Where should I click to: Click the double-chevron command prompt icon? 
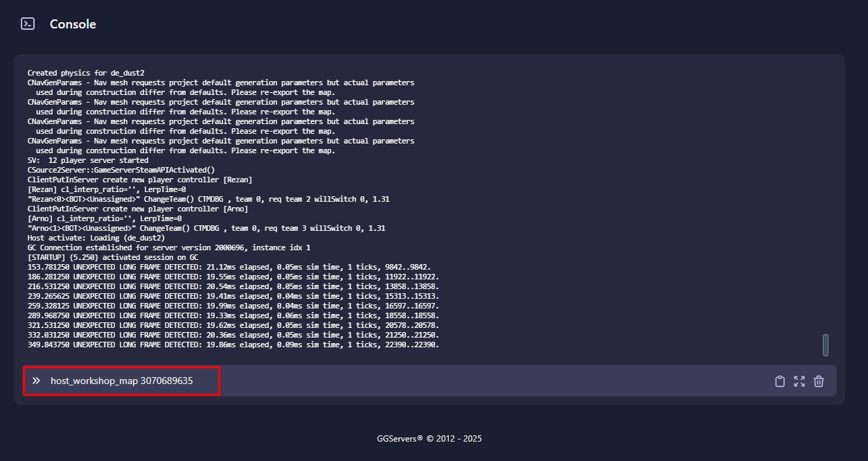pos(36,381)
